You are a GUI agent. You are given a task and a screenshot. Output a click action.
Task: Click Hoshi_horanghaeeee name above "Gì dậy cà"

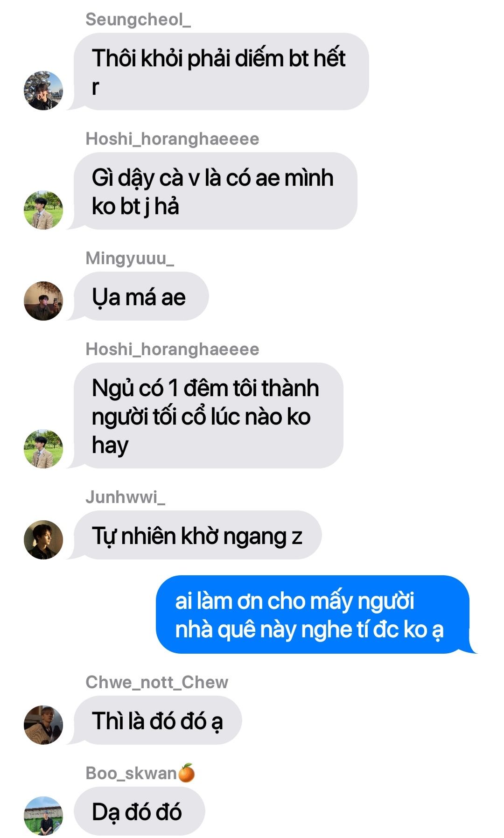(172, 139)
